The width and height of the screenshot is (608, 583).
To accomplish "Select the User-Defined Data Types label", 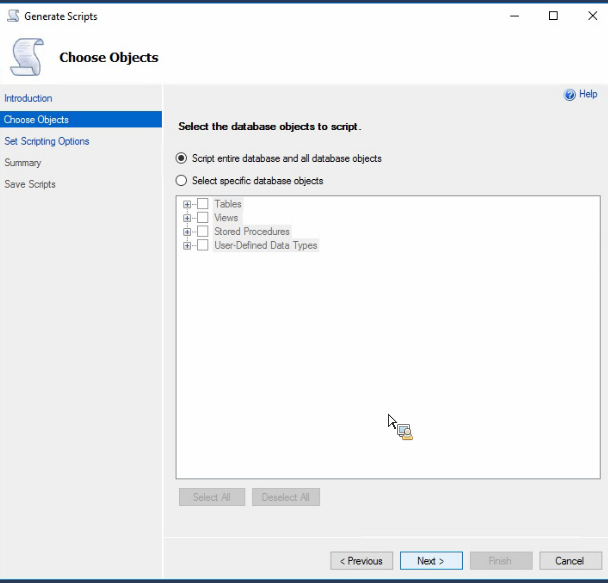I will tap(266, 245).
